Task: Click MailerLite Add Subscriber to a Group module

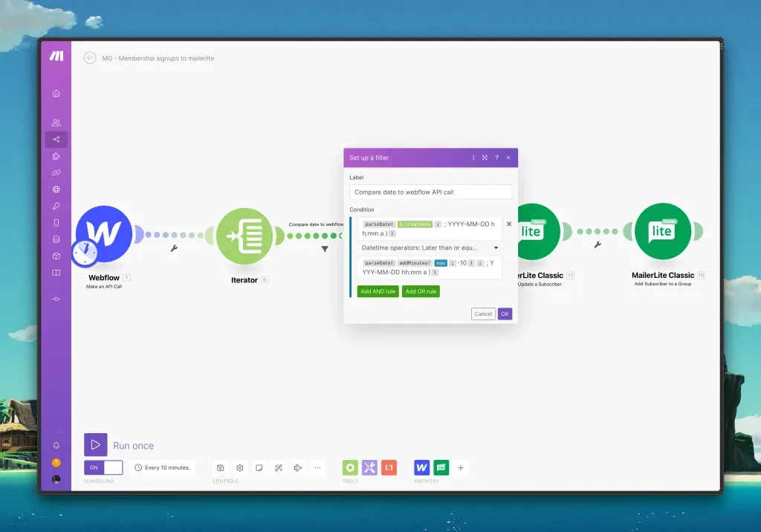Action: click(663, 232)
